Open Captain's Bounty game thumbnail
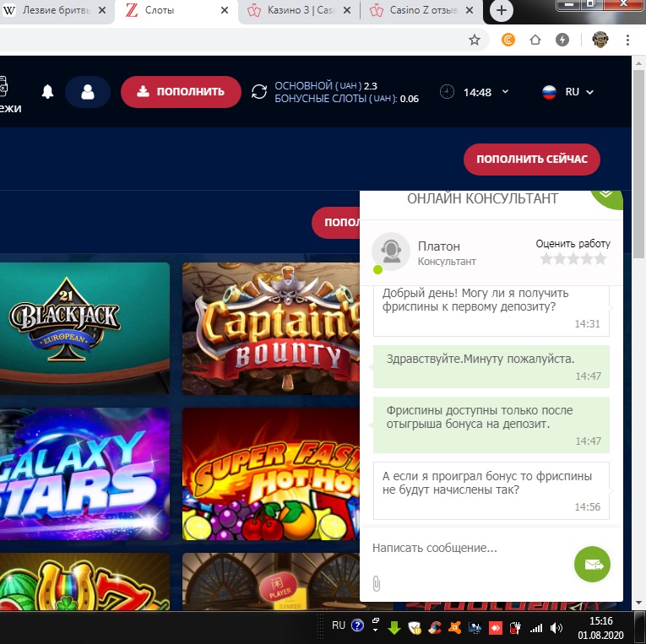 tap(271, 328)
